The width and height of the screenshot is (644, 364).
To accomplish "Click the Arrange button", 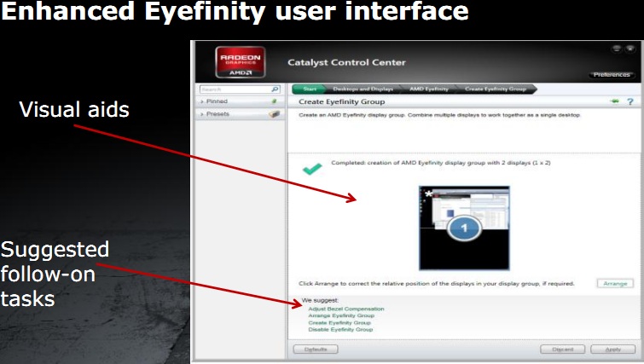I will (615, 284).
